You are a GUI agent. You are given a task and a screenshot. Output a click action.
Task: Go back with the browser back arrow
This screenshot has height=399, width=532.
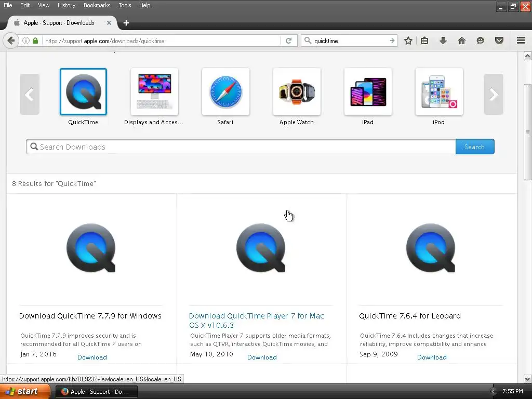(11, 41)
